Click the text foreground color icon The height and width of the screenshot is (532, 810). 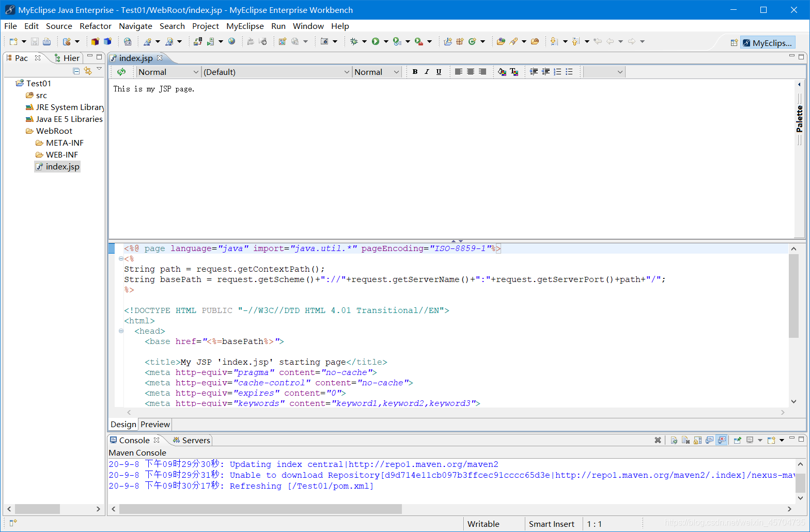514,72
